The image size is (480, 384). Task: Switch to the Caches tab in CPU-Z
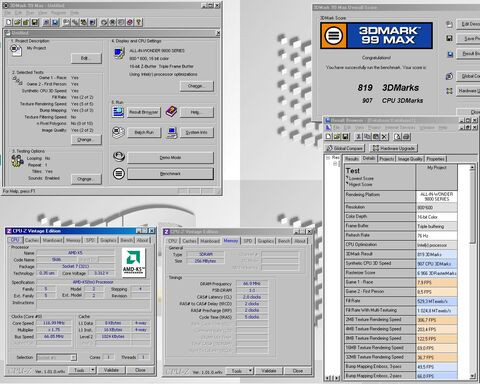pyautogui.click(x=32, y=240)
